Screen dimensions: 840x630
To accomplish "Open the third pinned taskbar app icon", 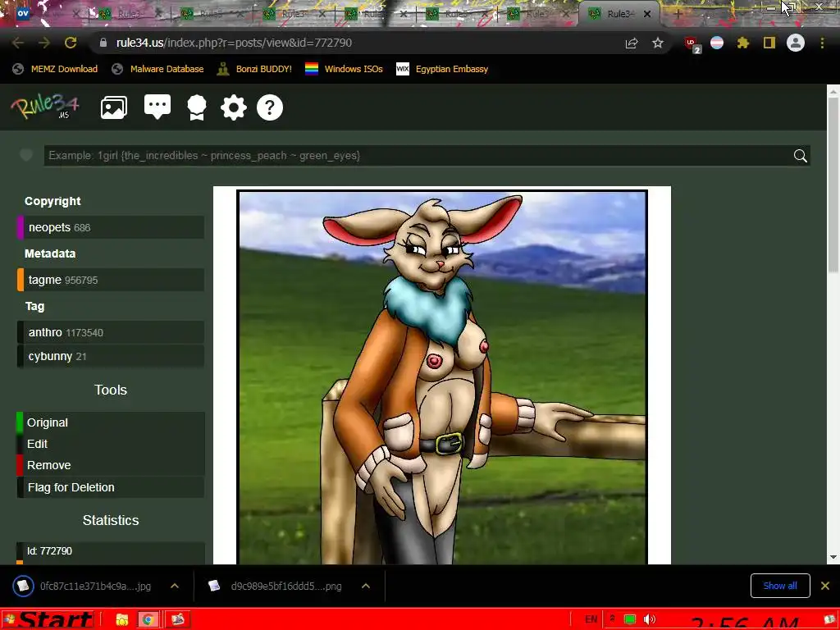I will [177, 620].
